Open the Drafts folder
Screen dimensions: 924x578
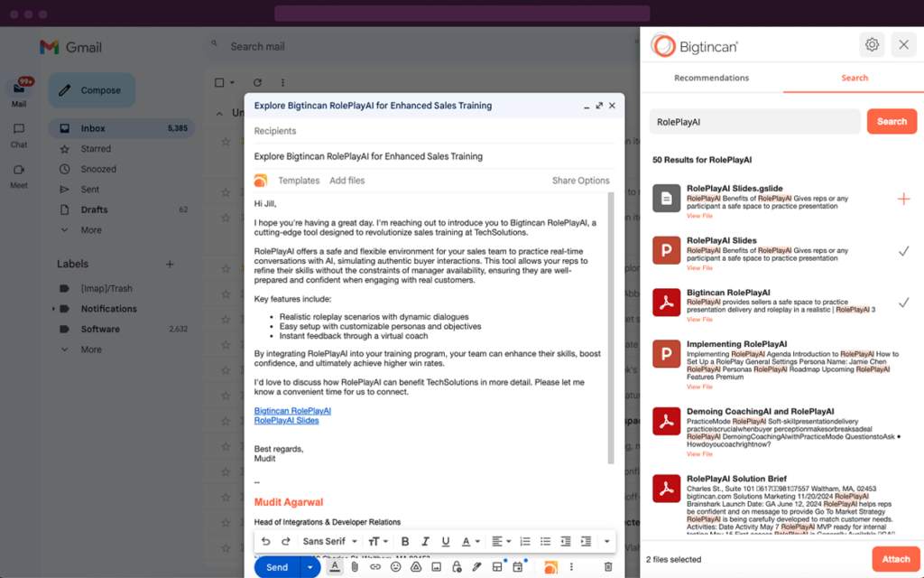(x=122, y=210)
